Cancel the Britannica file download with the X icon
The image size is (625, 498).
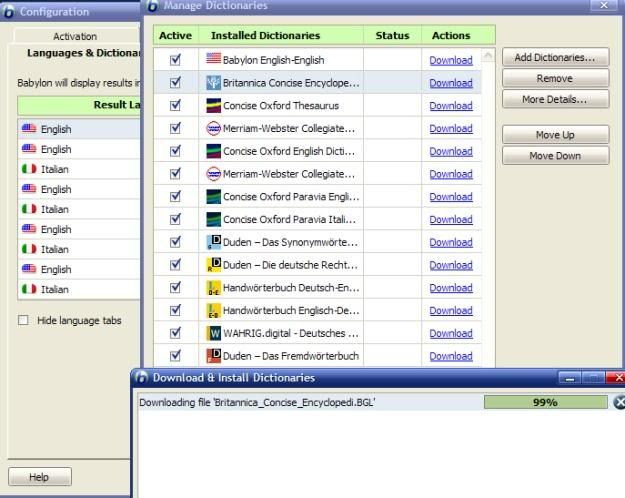click(x=619, y=402)
